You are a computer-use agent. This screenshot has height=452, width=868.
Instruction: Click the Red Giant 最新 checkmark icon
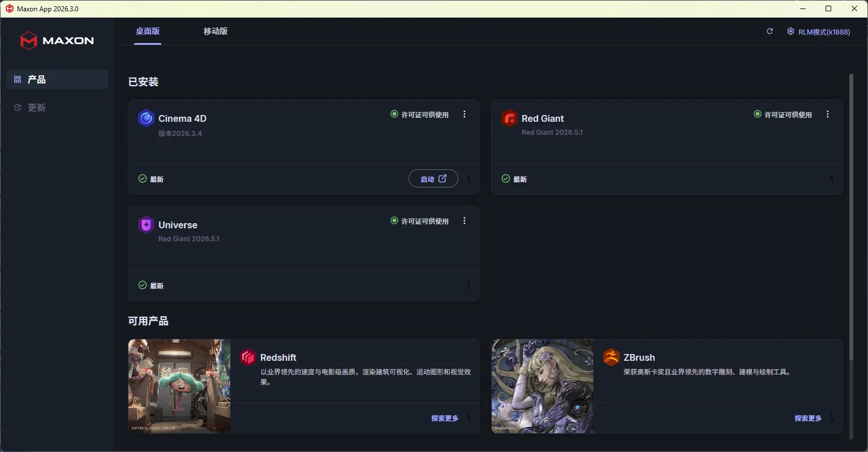tap(506, 179)
